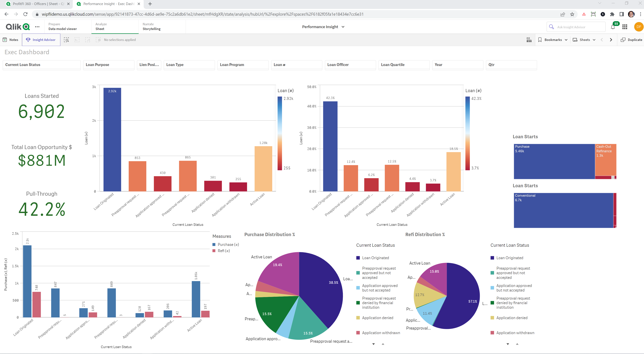Open the smart search selections tool
This screenshot has width=644, height=354.
pos(66,40)
